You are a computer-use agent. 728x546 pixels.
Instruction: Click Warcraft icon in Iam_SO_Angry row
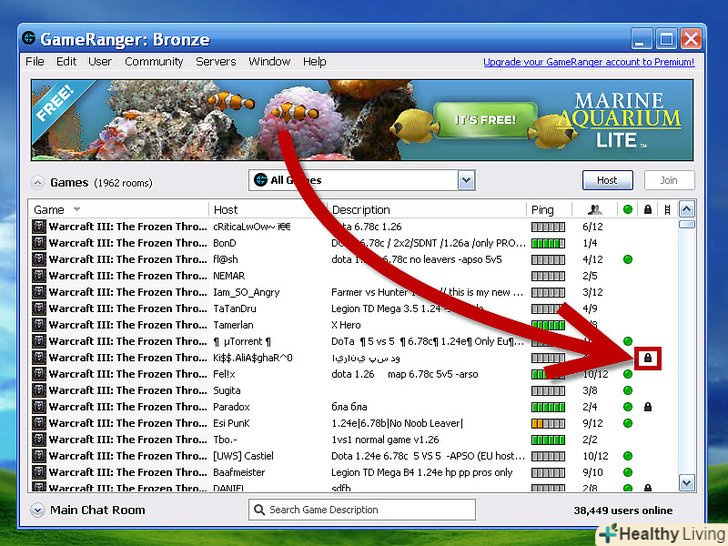coord(39,292)
